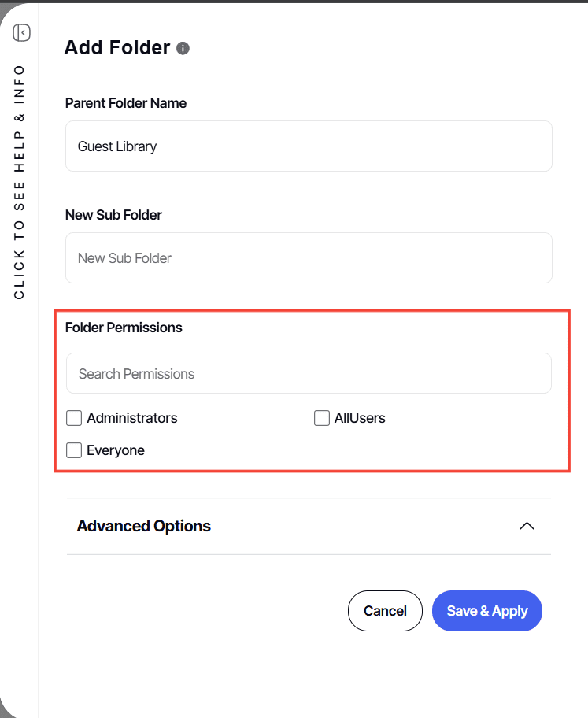Click the collapse panel icon at top-left
The image size is (588, 718).
pos(21,32)
